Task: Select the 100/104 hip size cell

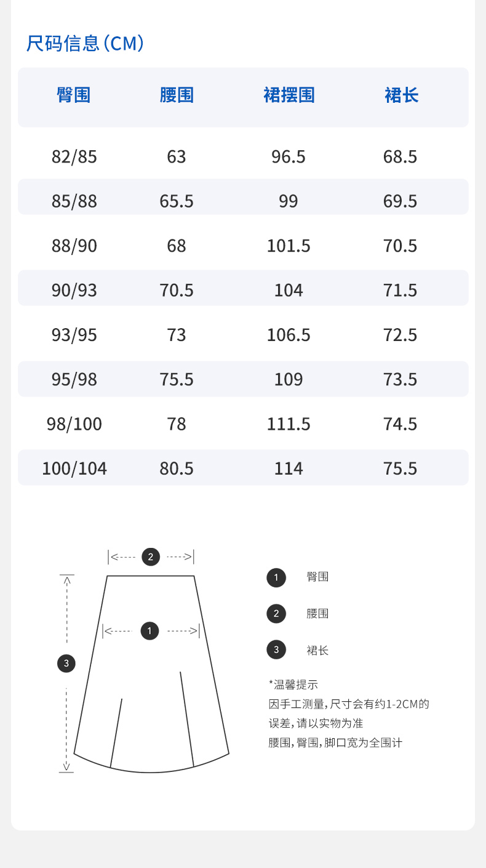Action: coord(74,468)
